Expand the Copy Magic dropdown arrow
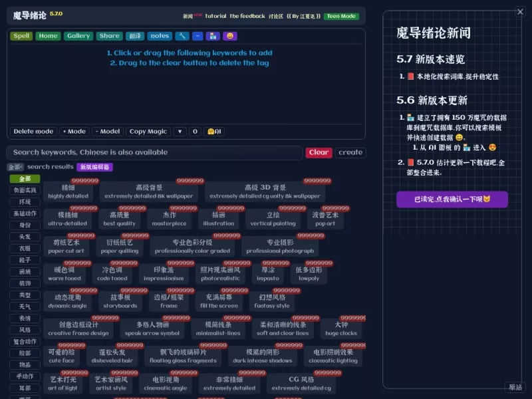This screenshot has height=399, width=532. [180, 132]
